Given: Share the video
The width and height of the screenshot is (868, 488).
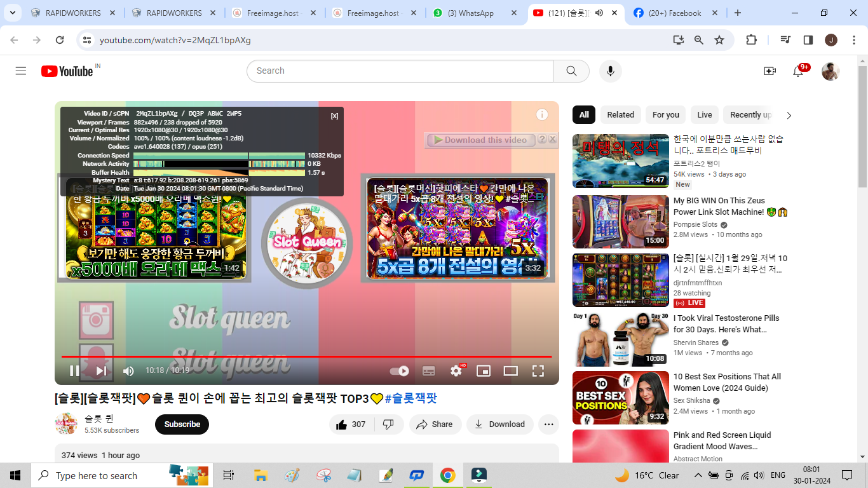Looking at the screenshot, I should pos(435,424).
